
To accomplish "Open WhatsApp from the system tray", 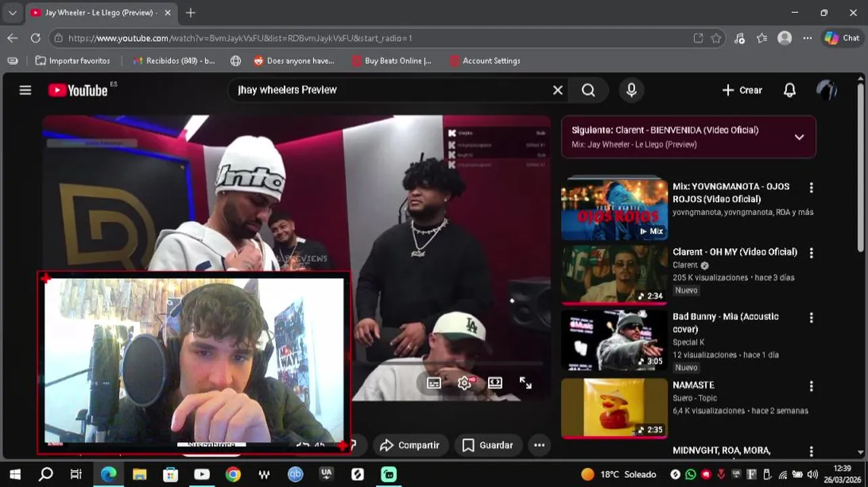I will click(690, 474).
